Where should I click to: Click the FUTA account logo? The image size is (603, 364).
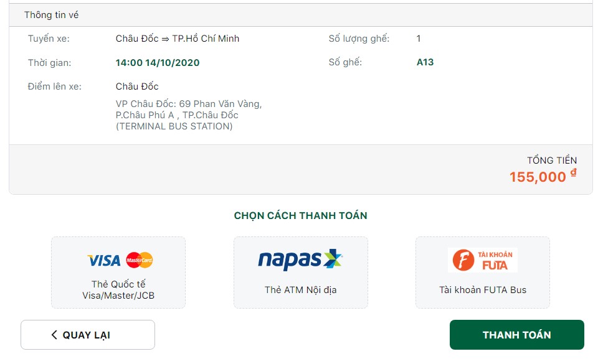click(x=482, y=260)
